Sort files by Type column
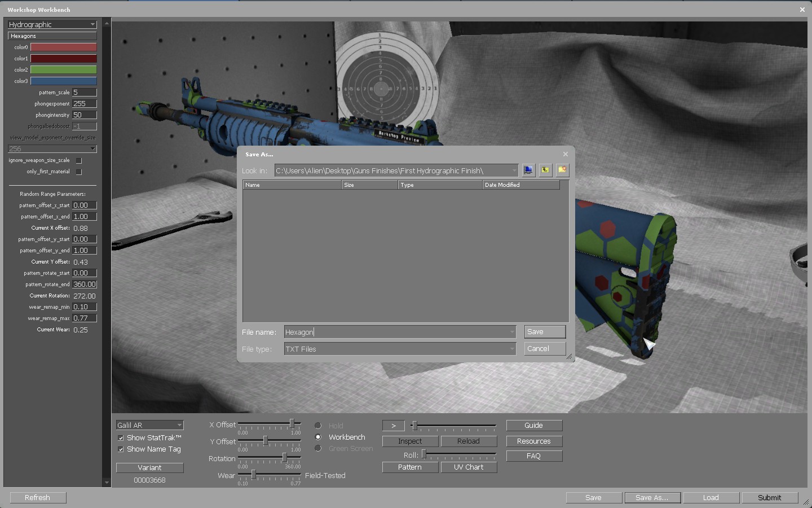The width and height of the screenshot is (812, 508). [440, 185]
